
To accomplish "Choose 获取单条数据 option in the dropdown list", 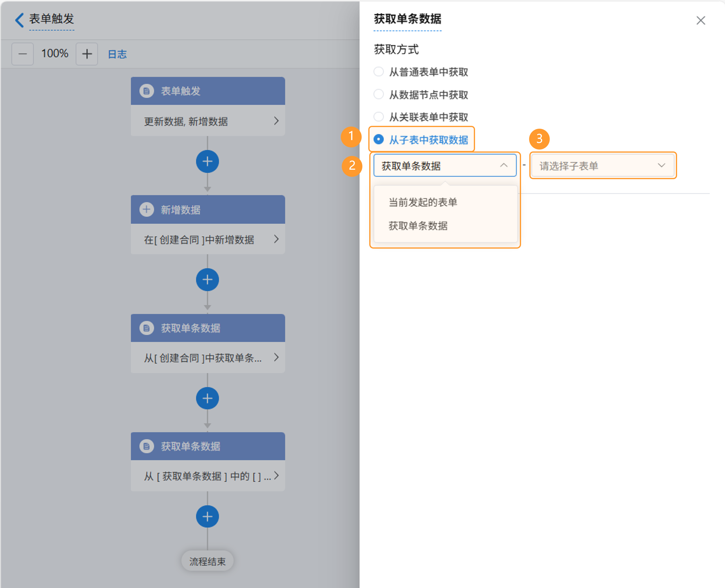I will pyautogui.click(x=418, y=226).
